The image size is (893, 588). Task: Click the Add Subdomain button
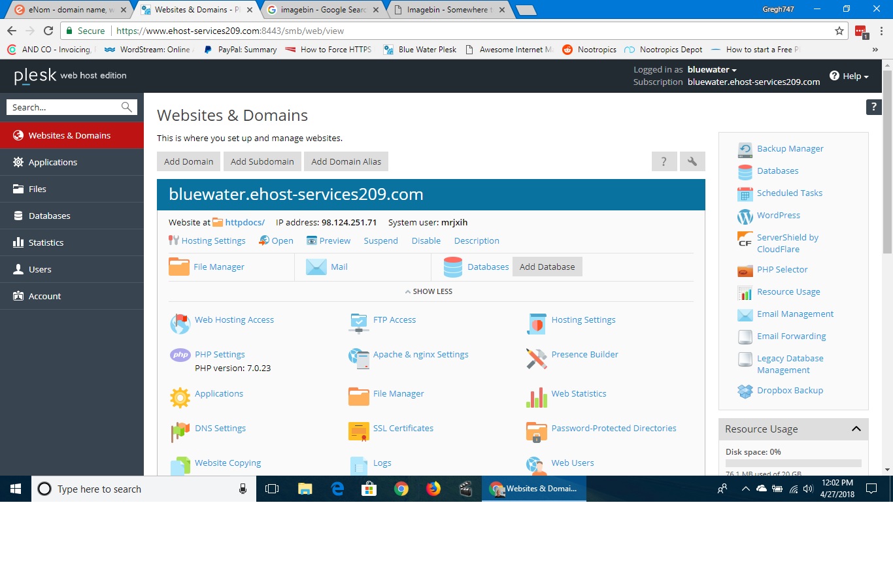(262, 161)
